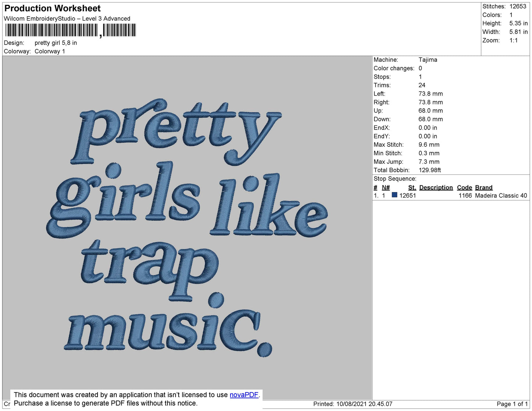Image resolution: width=532 pixels, height=411 pixels.
Task: Select the Up value 68.0 mm
Action: (430, 111)
